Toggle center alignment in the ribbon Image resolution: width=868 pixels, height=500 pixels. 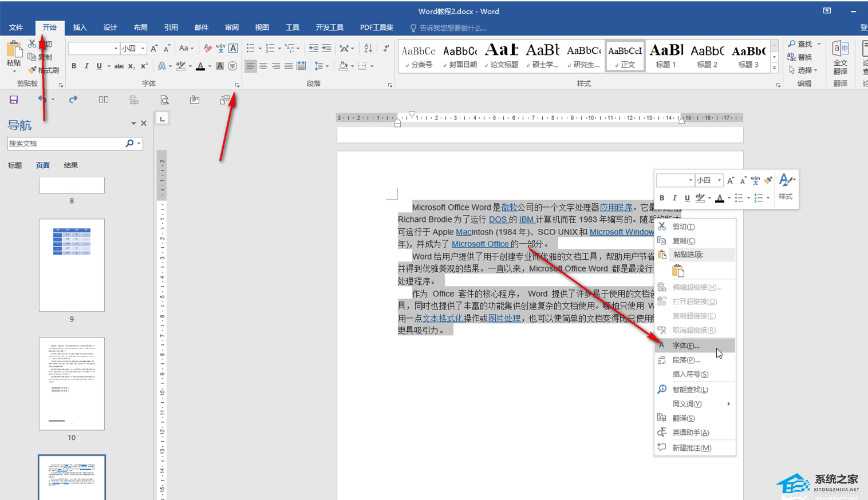263,66
